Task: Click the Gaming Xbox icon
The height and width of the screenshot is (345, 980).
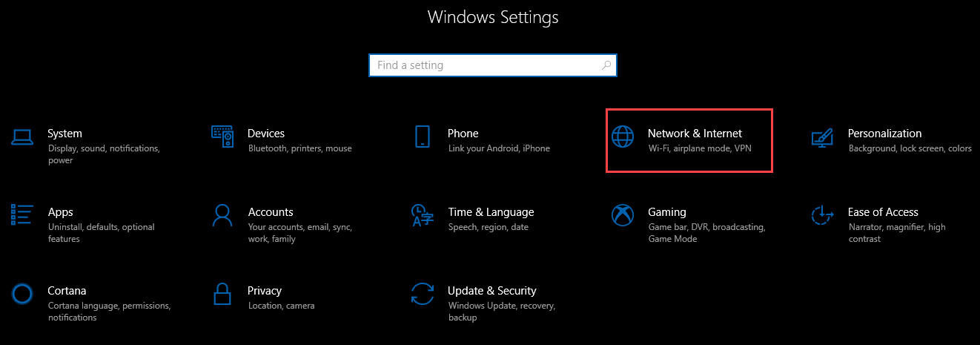Action: point(623,215)
